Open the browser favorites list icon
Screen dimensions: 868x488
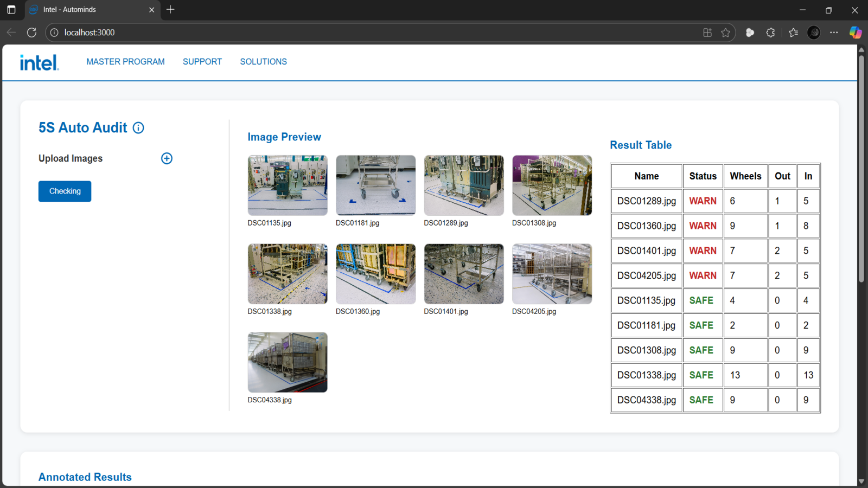pyautogui.click(x=793, y=33)
